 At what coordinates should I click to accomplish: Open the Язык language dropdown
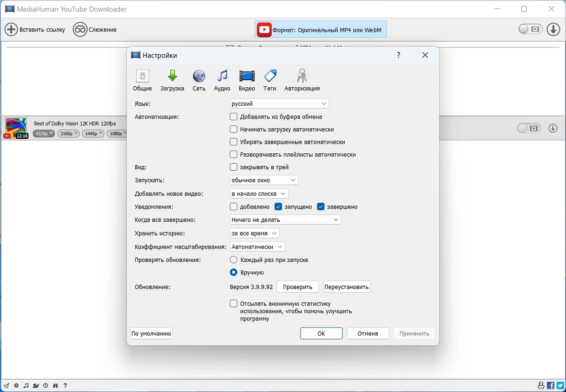[279, 103]
